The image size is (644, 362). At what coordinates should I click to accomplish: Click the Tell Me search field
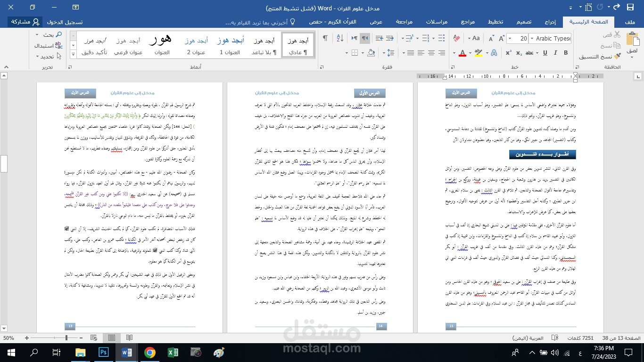tap(260, 22)
